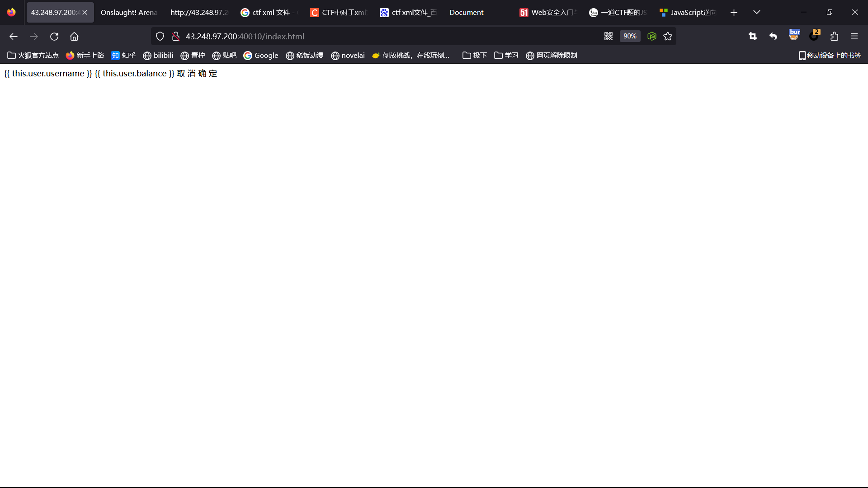Click the screenshot crop tool icon

pos(753,37)
